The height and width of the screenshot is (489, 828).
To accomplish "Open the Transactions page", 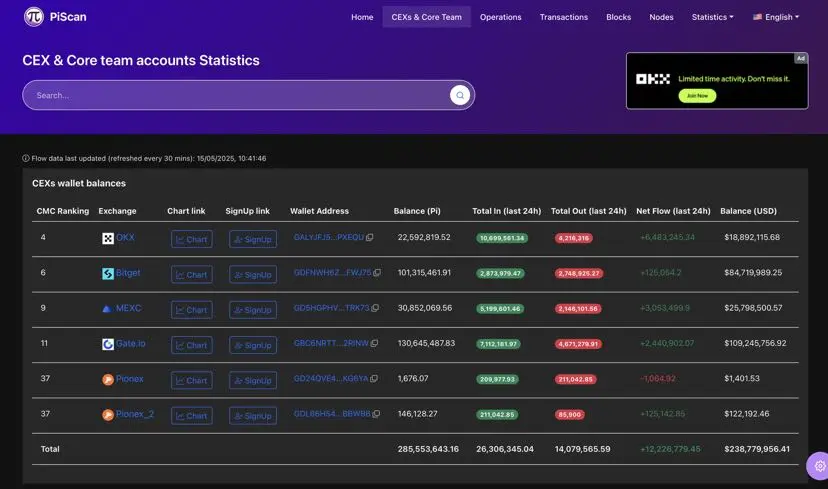I will [x=563, y=17].
